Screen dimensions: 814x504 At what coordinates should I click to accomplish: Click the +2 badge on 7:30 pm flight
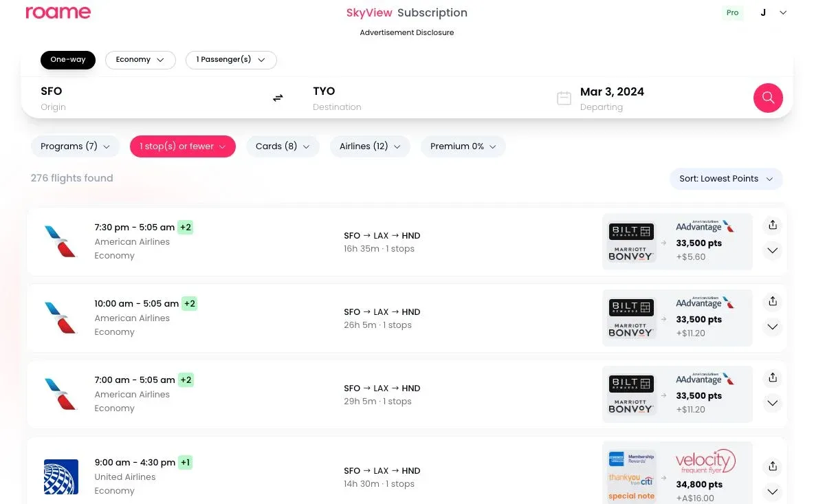click(186, 227)
